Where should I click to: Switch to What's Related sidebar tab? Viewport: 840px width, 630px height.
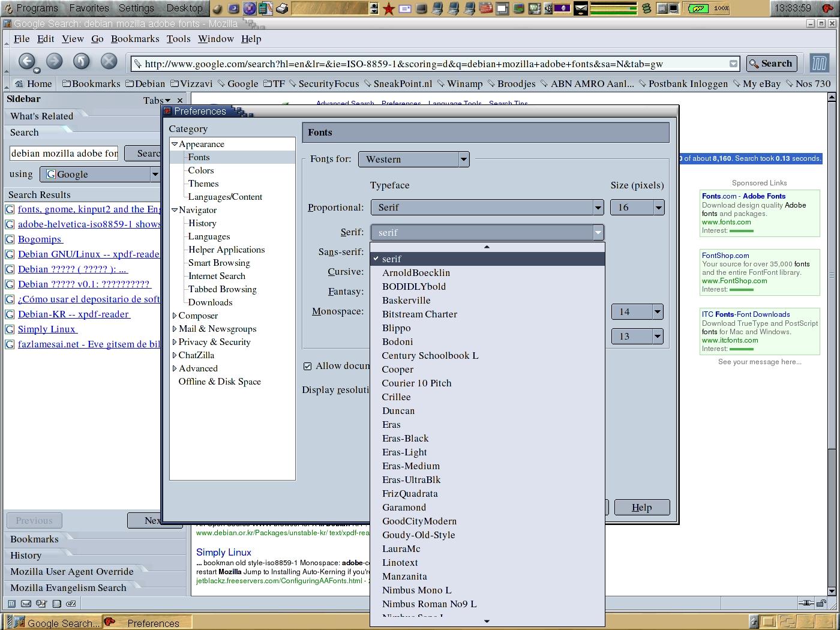click(41, 116)
